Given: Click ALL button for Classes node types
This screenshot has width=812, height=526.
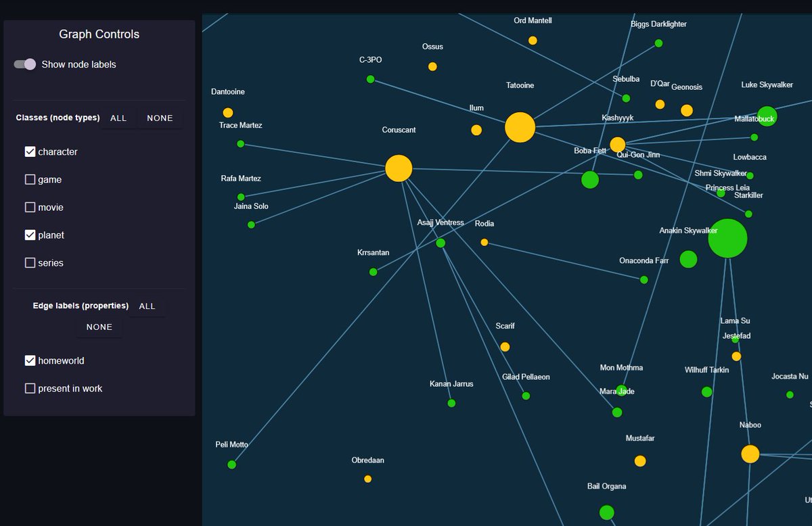Looking at the screenshot, I should (x=118, y=118).
